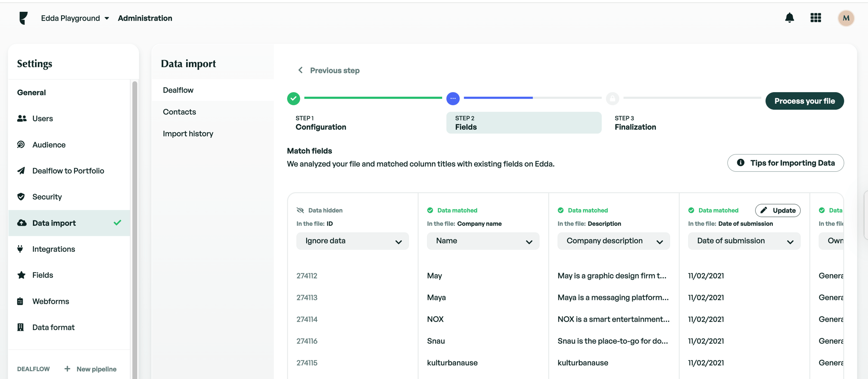868x379 pixels.
Task: Click the company name NOX cell
Action: (x=435, y=319)
